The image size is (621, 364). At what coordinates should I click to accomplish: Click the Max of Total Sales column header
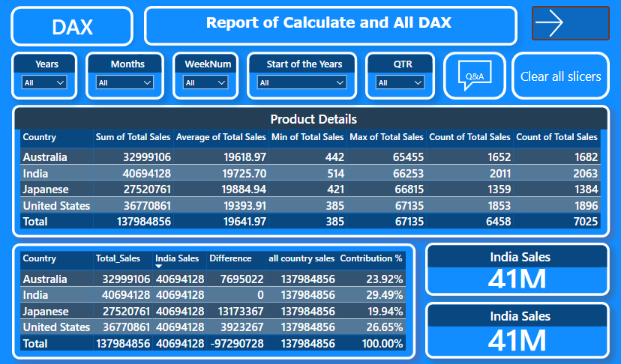[386, 137]
